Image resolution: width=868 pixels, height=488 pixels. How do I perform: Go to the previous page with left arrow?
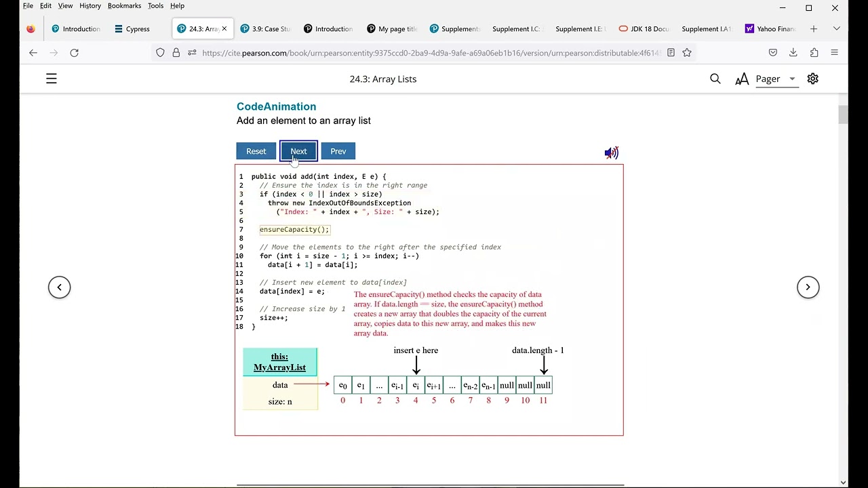(x=59, y=287)
